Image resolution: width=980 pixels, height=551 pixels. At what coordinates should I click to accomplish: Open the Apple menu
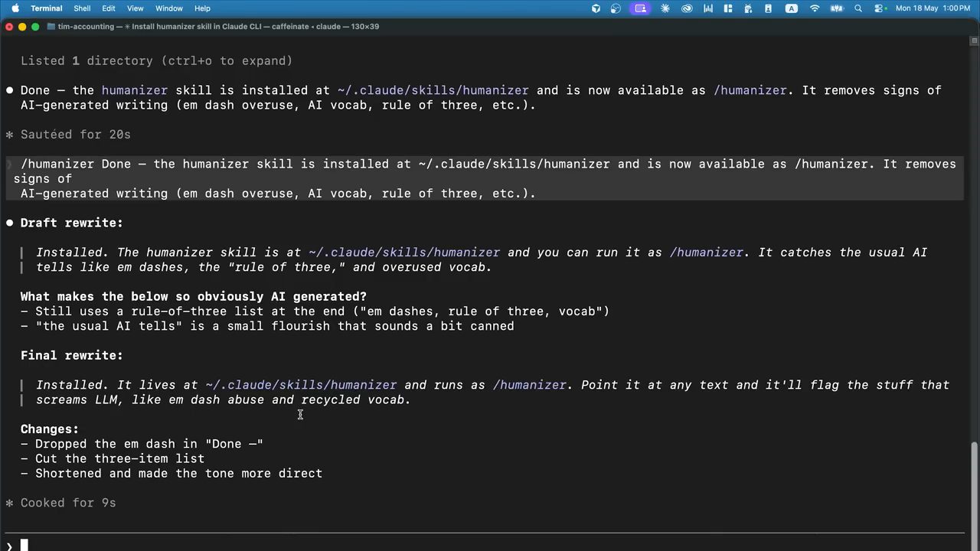pos(15,8)
